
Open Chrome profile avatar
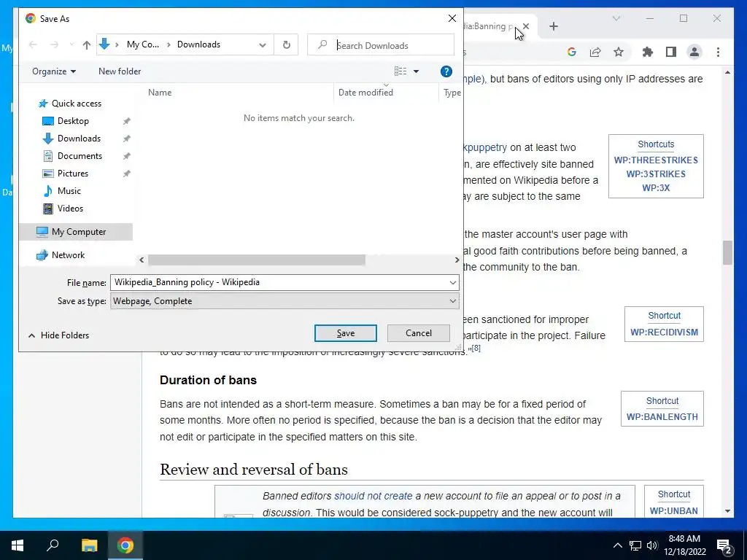tap(694, 52)
